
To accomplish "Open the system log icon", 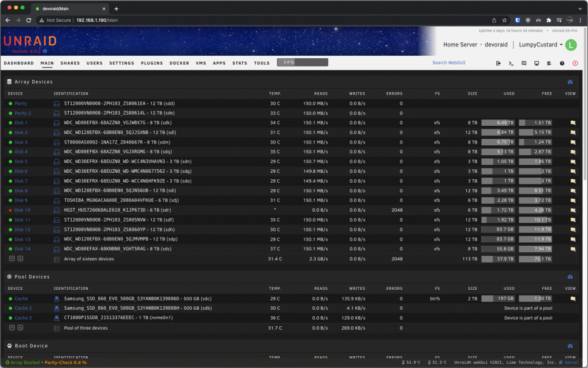I will coord(549,63).
